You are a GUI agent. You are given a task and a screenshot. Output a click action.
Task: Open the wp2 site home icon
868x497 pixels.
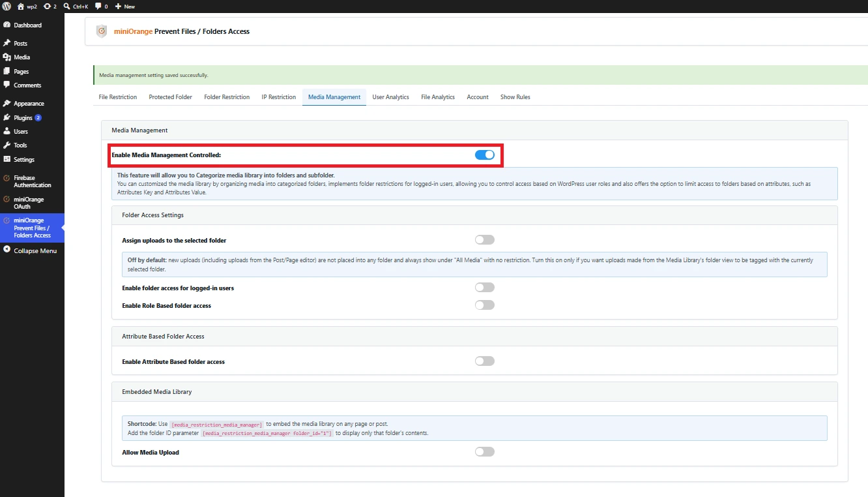[x=21, y=6]
